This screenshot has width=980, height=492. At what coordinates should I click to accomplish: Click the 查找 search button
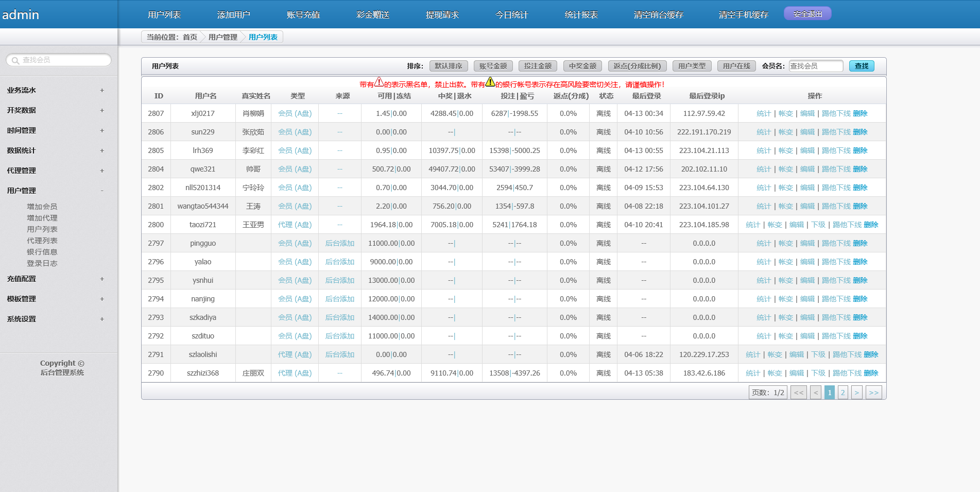click(x=862, y=66)
